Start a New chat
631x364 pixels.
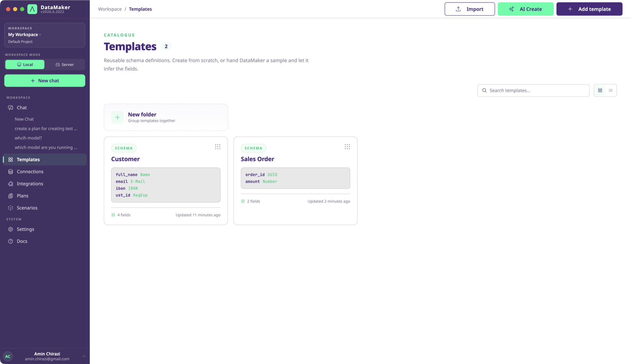[x=45, y=81]
